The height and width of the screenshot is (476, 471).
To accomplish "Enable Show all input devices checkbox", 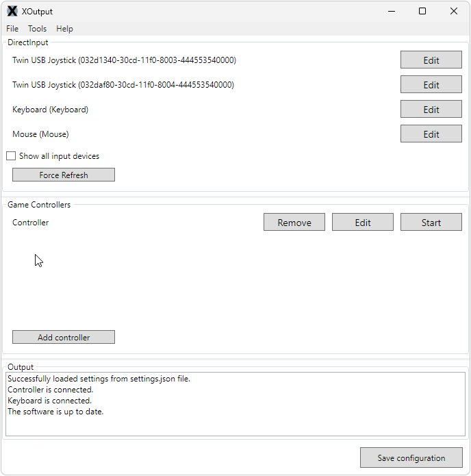I will point(11,156).
